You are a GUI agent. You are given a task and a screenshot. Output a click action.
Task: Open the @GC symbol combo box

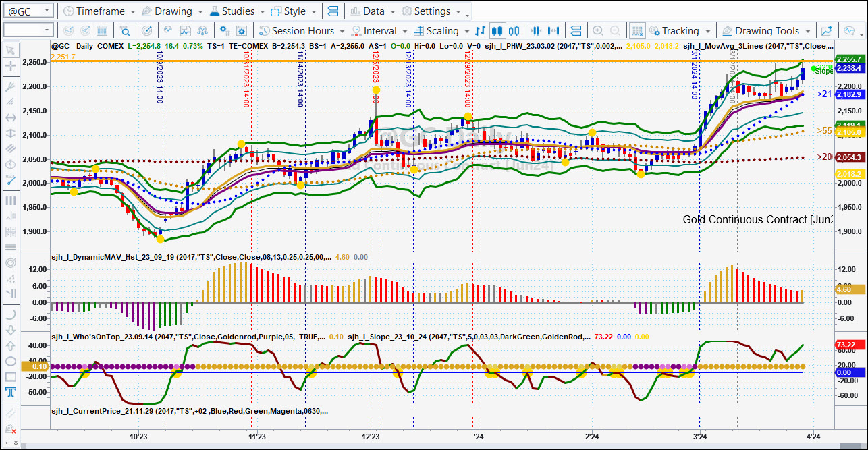point(28,11)
